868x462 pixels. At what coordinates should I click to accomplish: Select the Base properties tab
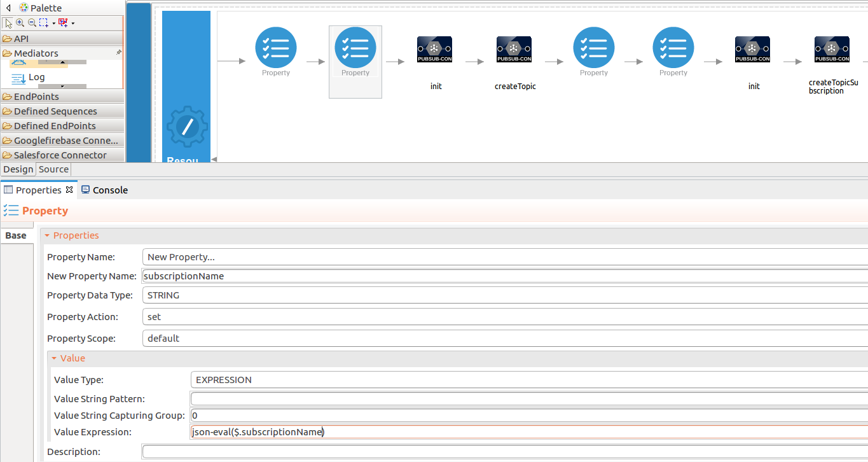tap(16, 235)
